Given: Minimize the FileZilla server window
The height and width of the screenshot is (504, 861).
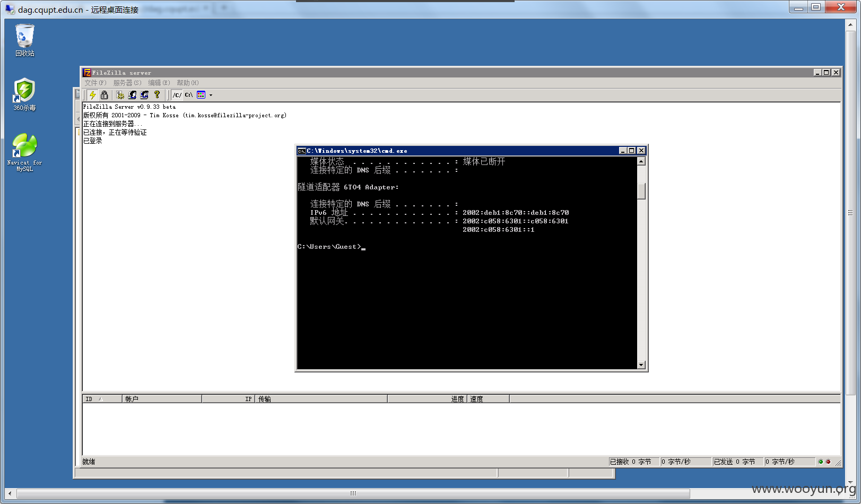Looking at the screenshot, I should point(817,73).
